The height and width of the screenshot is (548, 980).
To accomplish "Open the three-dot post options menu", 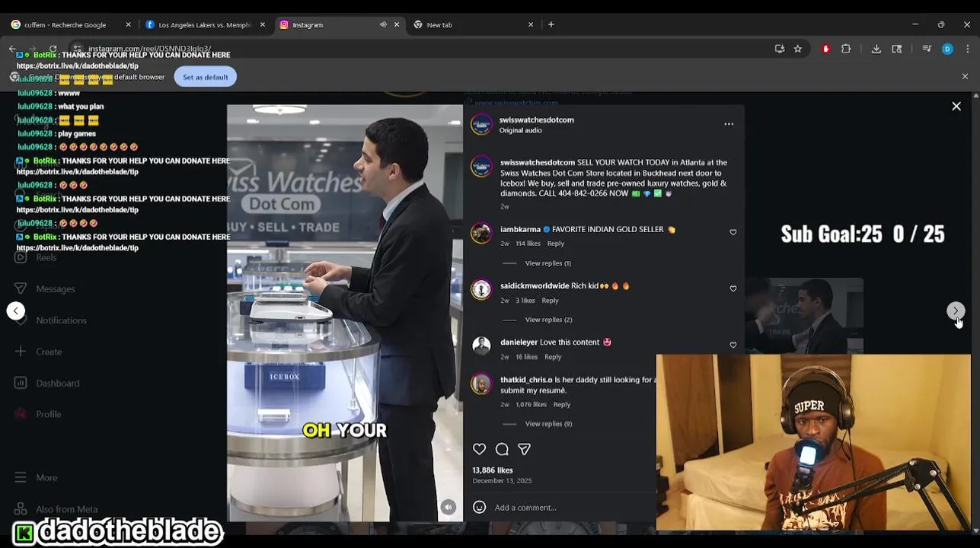I will click(x=729, y=124).
